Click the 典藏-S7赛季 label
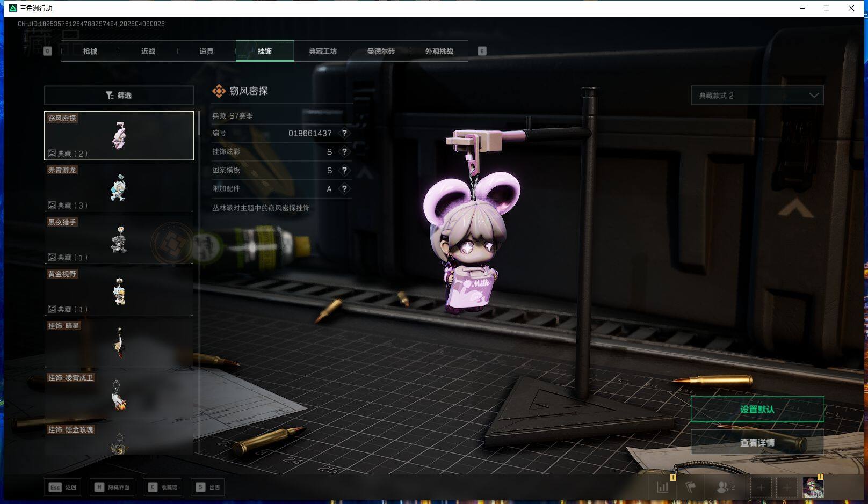Screen dimensions: 868x504 click(x=233, y=115)
